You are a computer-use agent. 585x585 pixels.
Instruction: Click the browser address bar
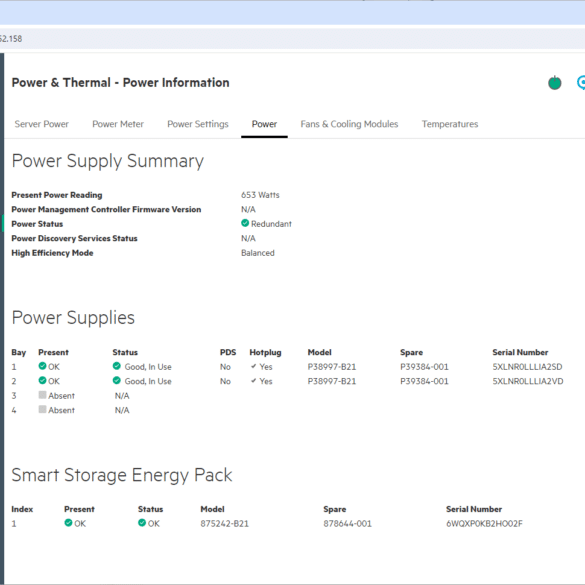(x=292, y=38)
